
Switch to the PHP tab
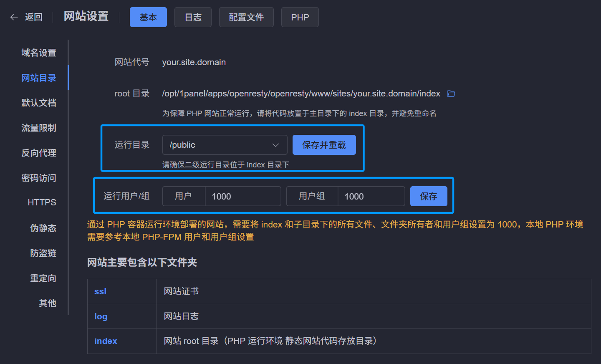pos(300,17)
